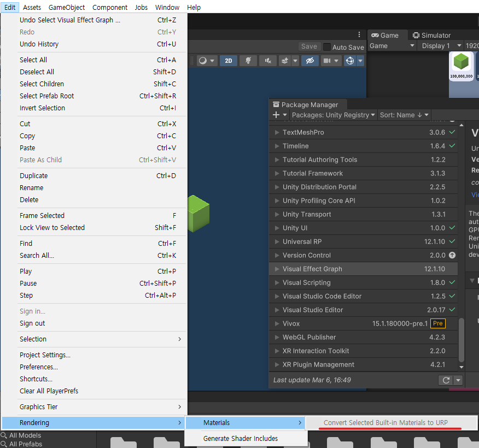Click the scene camera settings icon

click(x=327, y=61)
